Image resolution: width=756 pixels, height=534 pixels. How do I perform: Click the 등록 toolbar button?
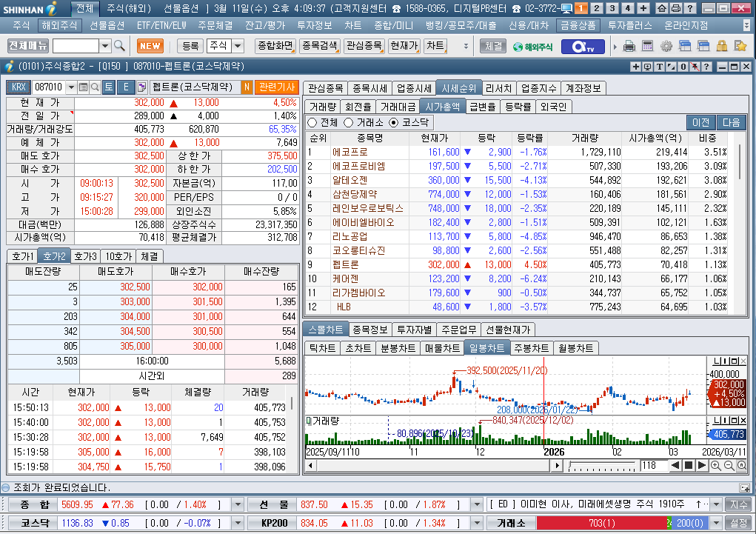click(x=190, y=46)
